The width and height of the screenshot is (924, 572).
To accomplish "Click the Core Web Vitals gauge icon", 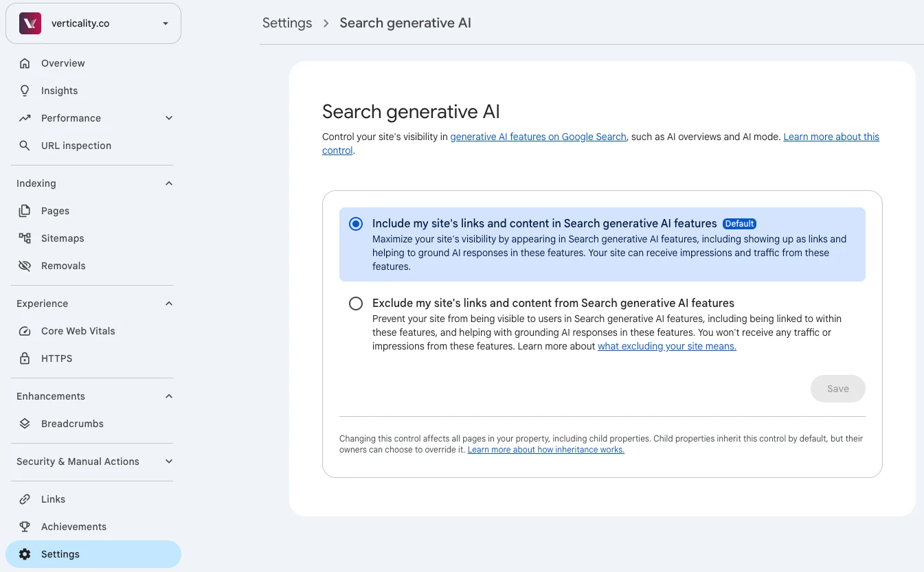I will (25, 331).
